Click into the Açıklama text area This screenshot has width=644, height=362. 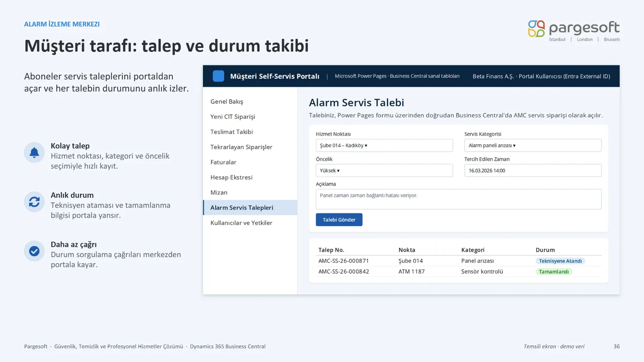tap(459, 199)
